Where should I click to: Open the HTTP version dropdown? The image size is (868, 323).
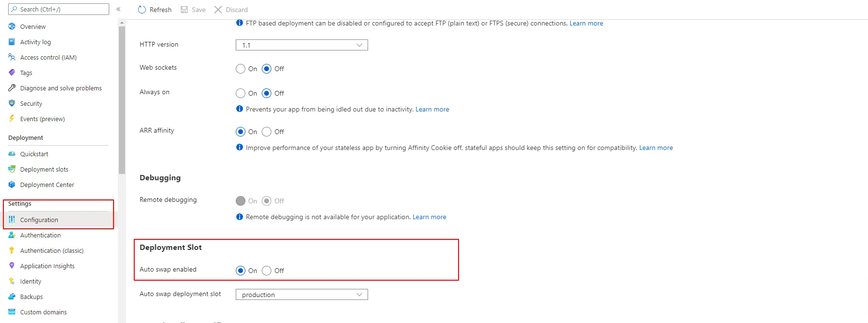(302, 45)
